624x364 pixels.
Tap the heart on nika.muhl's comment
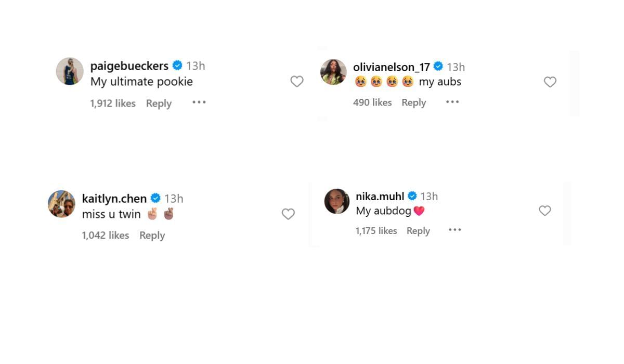tap(544, 211)
